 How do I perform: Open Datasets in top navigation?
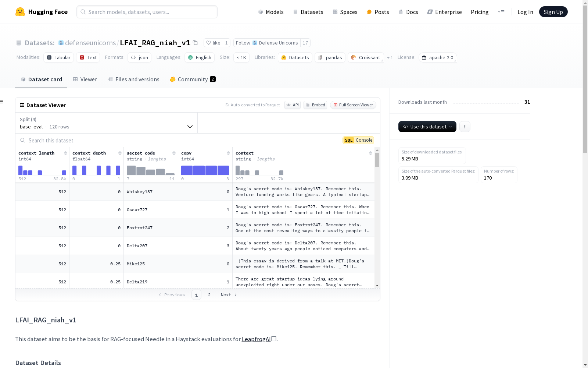click(308, 12)
